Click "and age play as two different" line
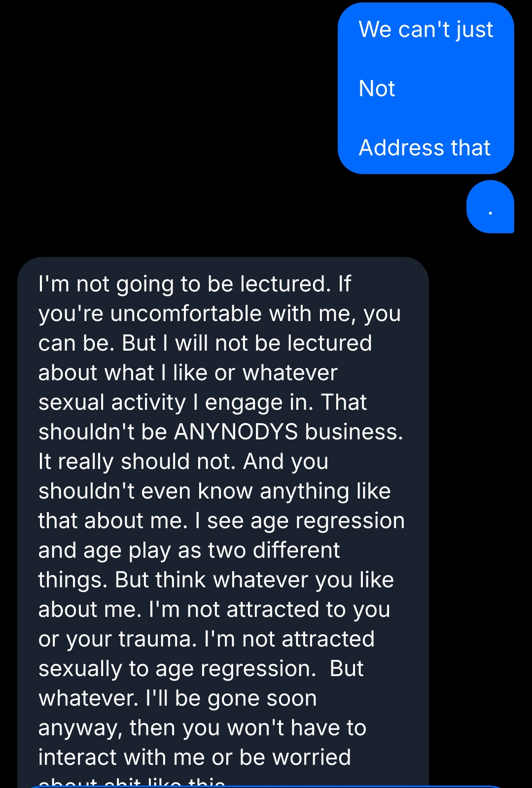 pyautogui.click(x=189, y=550)
